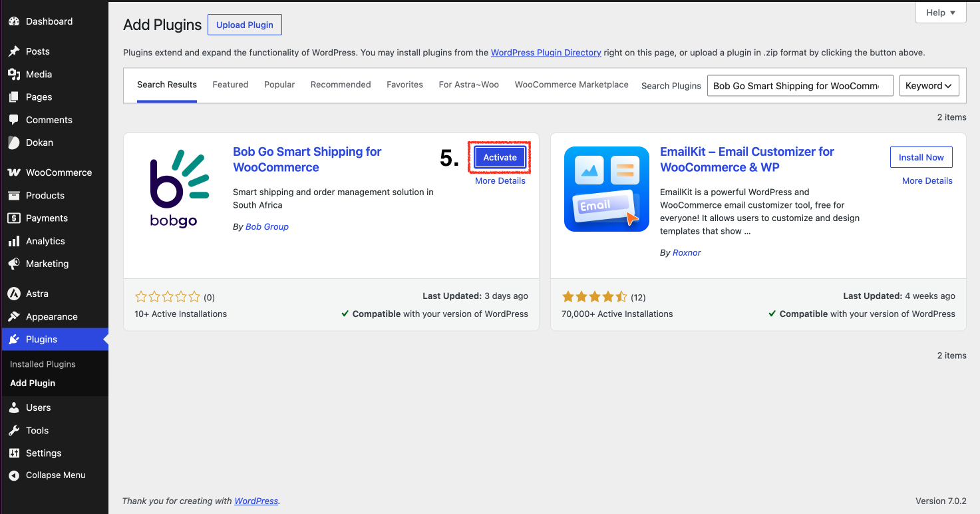Click the "Version 7.0.2" footer text
The width and height of the screenshot is (980, 514).
pyautogui.click(x=941, y=501)
